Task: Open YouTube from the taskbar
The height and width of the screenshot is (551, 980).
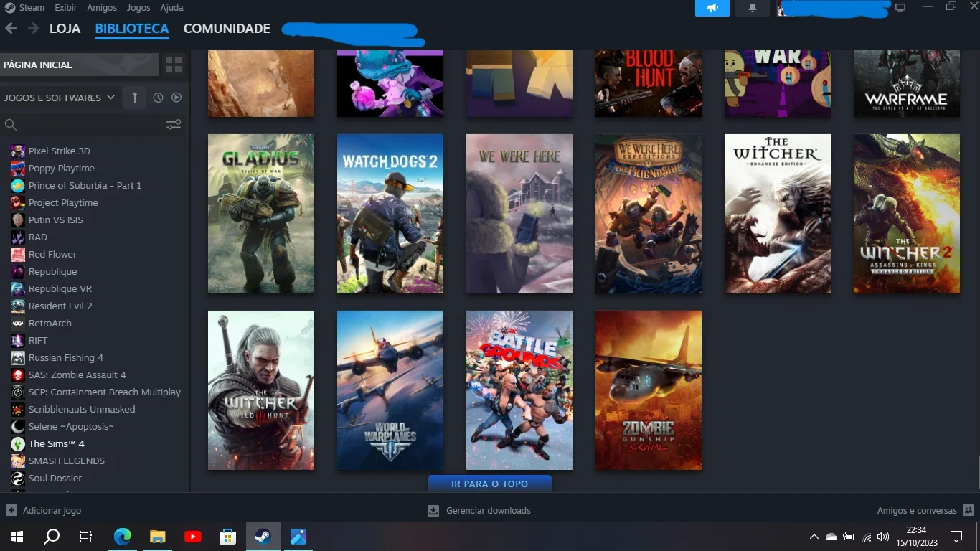Action: pyautogui.click(x=193, y=537)
